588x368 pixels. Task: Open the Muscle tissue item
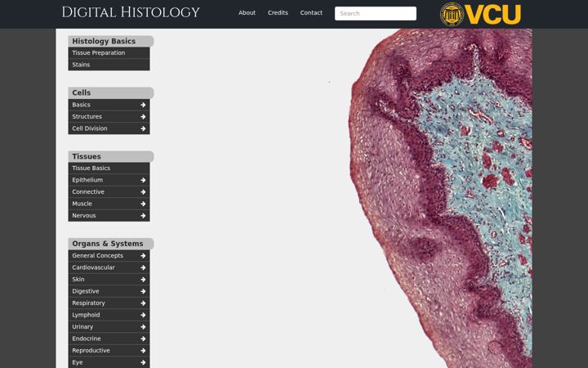109,204
